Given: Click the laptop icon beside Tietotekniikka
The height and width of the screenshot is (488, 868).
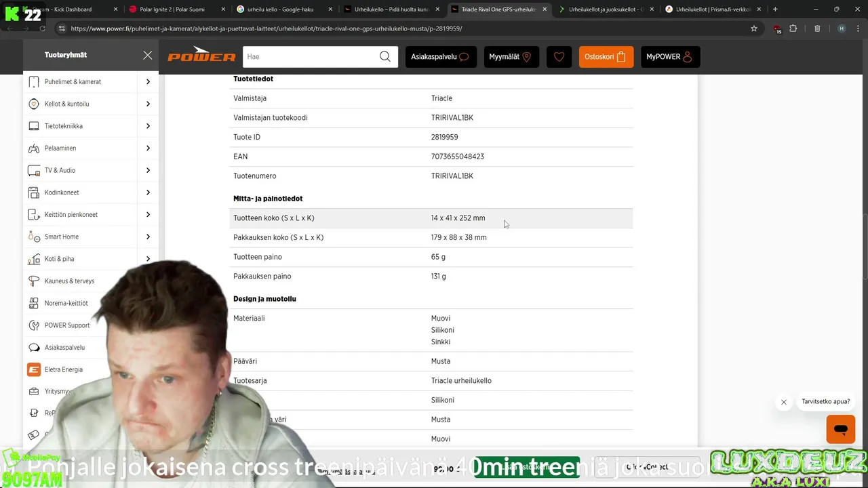Looking at the screenshot, I should click(x=34, y=126).
